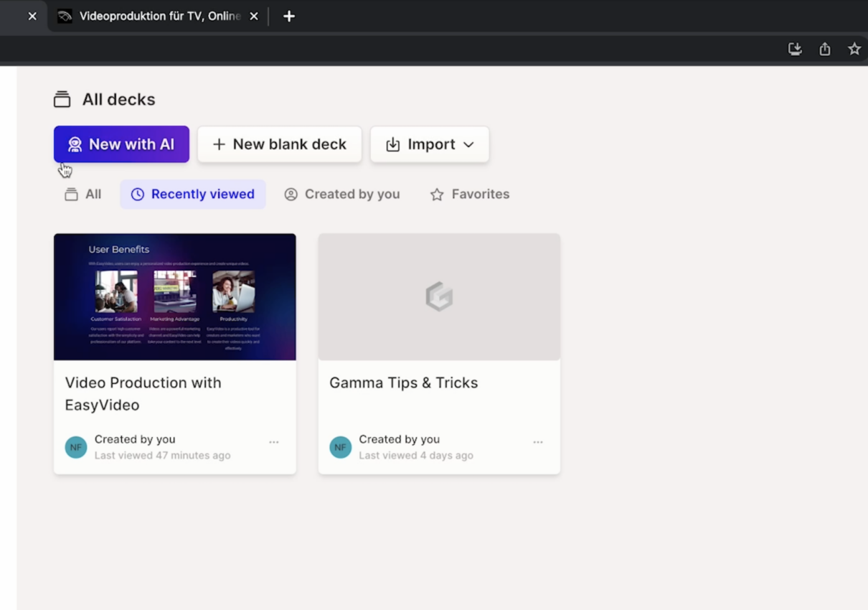Open Video Production with EasyVideo thumbnail
This screenshot has width=868, height=610.
175,296
